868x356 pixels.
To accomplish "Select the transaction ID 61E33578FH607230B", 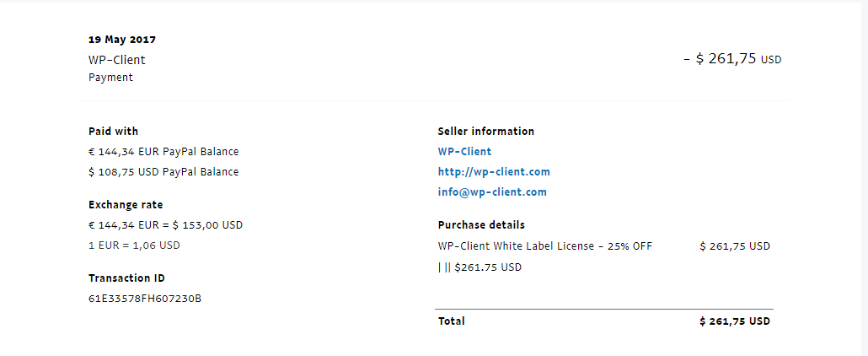I will pos(145,298).
